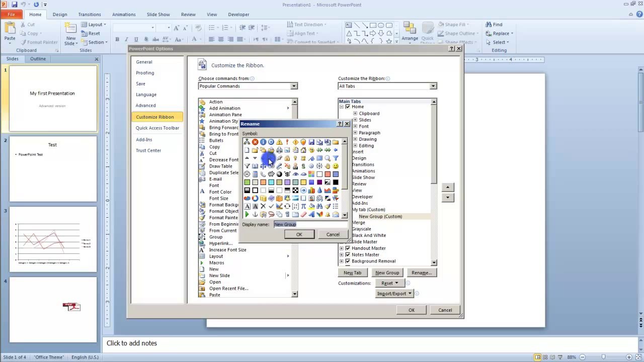Pick the telephone handset symbol
This screenshot has height=362, width=644.
263,174
